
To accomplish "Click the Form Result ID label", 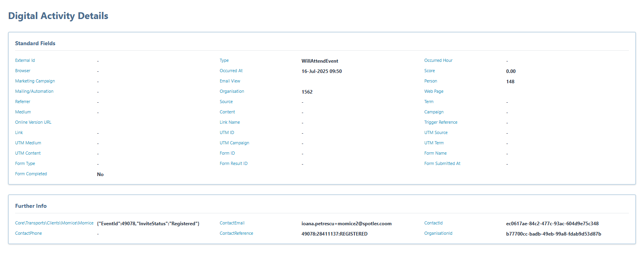I will click(x=234, y=163).
